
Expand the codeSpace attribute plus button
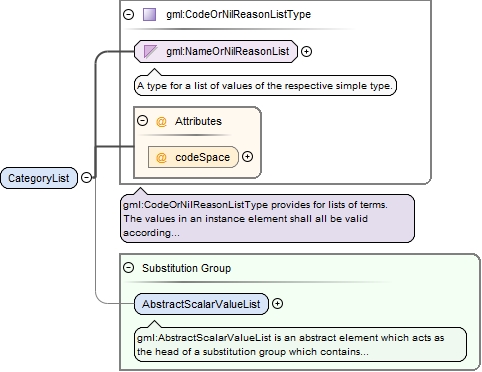coord(247,157)
